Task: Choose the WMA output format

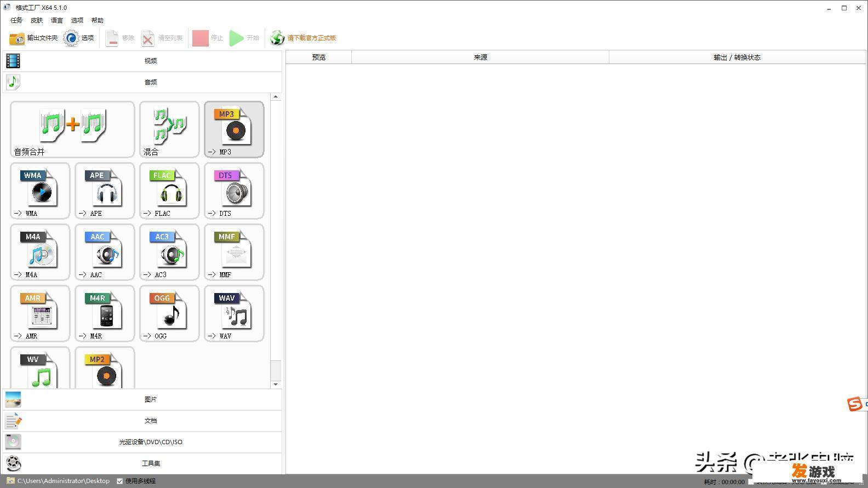Action: tap(40, 191)
